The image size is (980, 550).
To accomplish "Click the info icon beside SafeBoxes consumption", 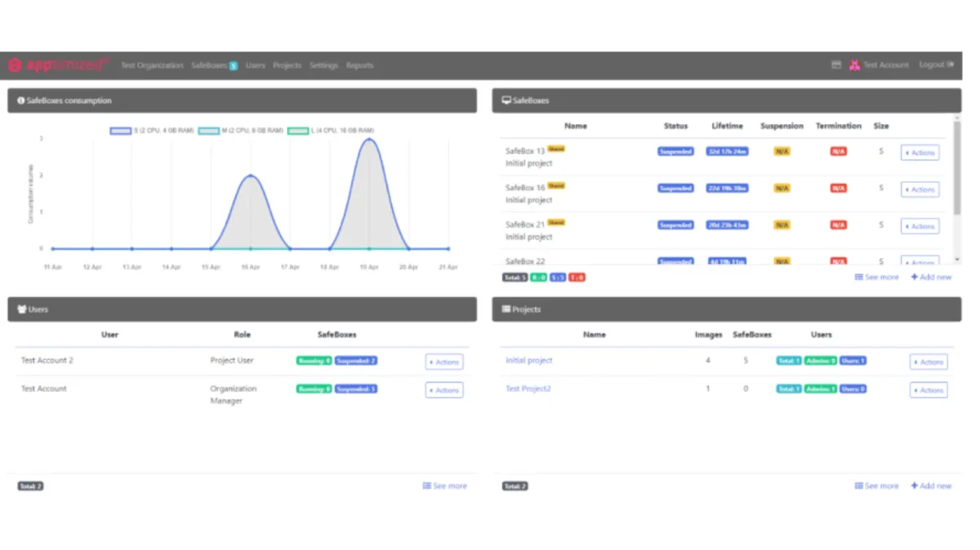I will [x=20, y=101].
